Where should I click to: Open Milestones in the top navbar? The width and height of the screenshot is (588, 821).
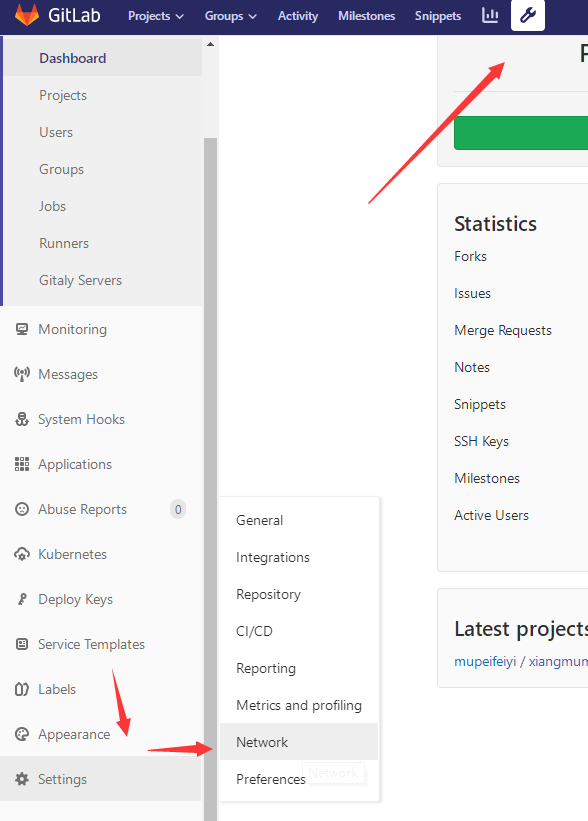click(x=367, y=16)
